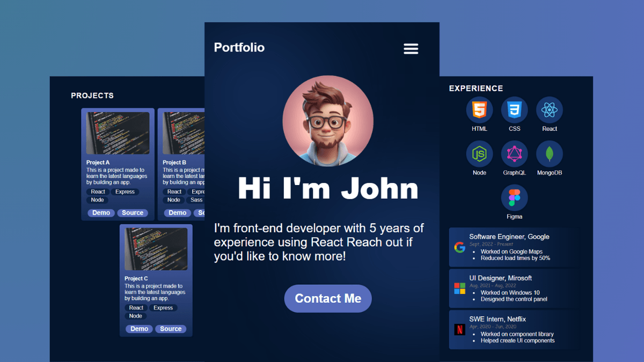
Task: Select the GraphQL skill icon
Action: click(514, 154)
